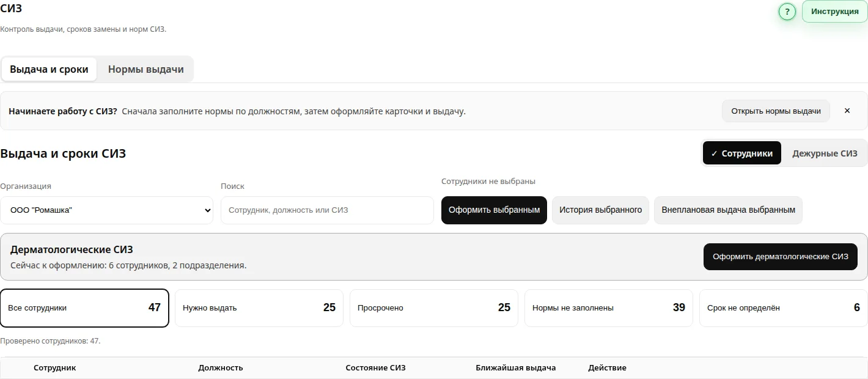The image size is (868, 379).
Task: Select the Сотрудники view toggle
Action: tap(741, 153)
